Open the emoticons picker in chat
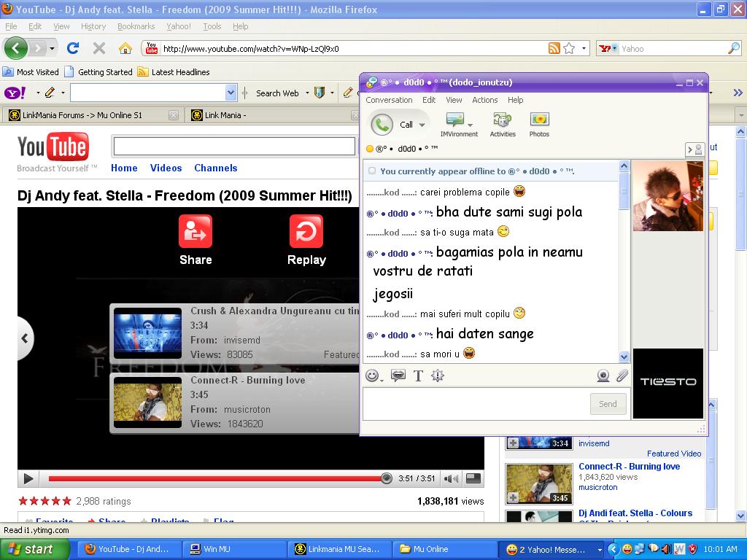The height and width of the screenshot is (560, 747). click(373, 376)
